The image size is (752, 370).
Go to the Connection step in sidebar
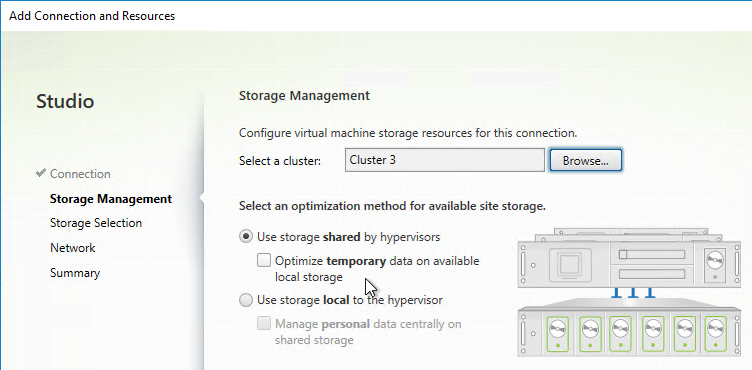click(x=80, y=174)
